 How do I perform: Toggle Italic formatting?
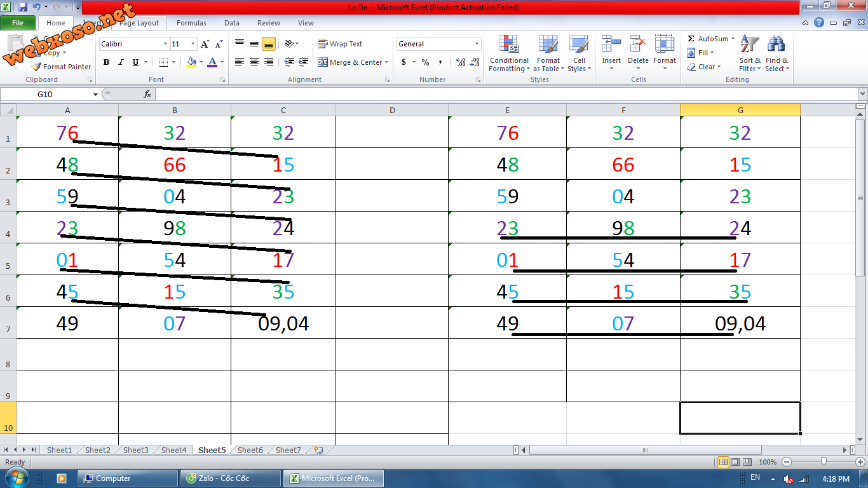point(121,62)
